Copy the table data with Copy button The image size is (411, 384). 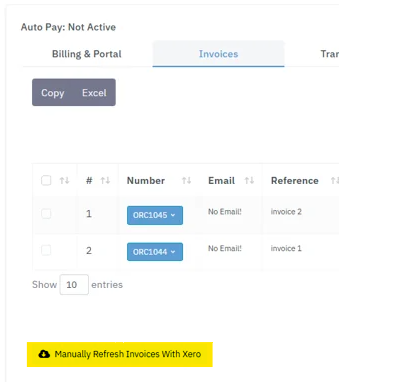click(x=53, y=93)
